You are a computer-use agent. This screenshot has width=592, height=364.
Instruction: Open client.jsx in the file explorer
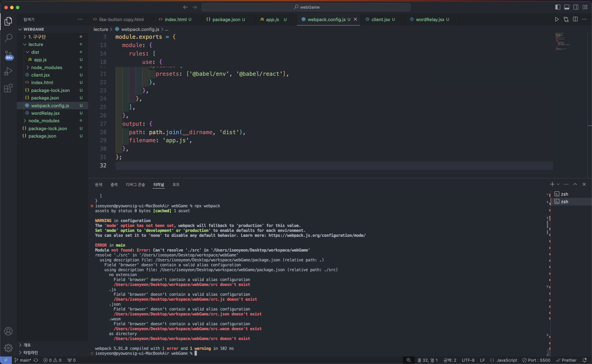click(x=52, y=75)
